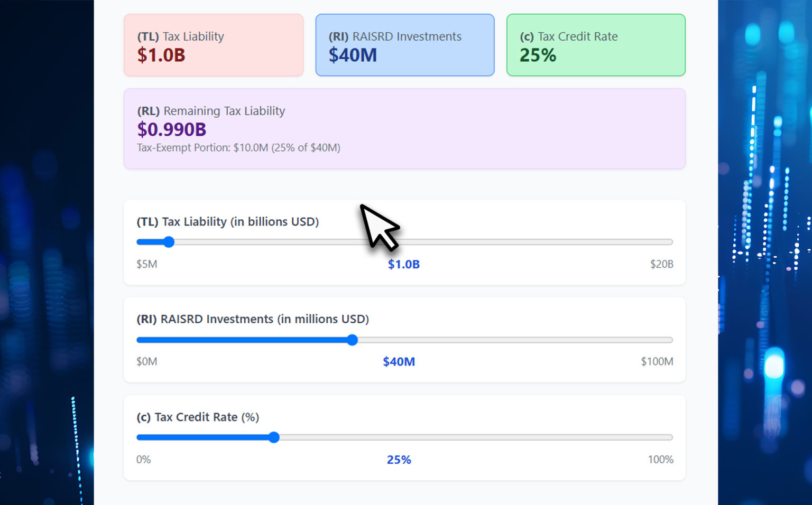This screenshot has height=505, width=812.
Task: Click the Tax-Exempt Portion description text
Action: (238, 148)
